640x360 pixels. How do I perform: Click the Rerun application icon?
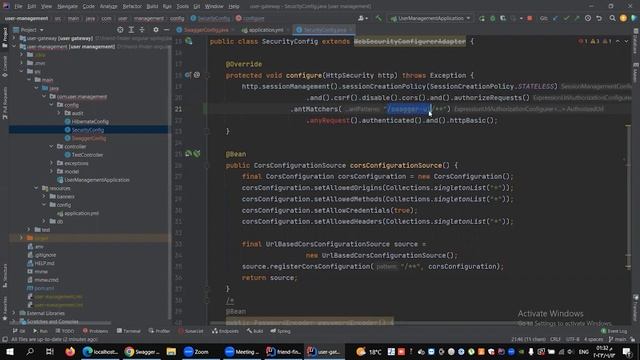click(482, 18)
